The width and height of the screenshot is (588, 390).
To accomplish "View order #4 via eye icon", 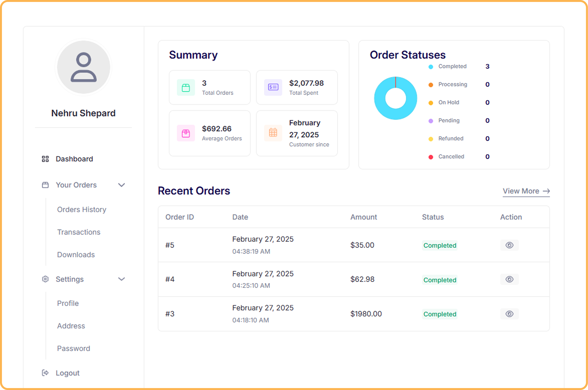I will pyautogui.click(x=509, y=279).
